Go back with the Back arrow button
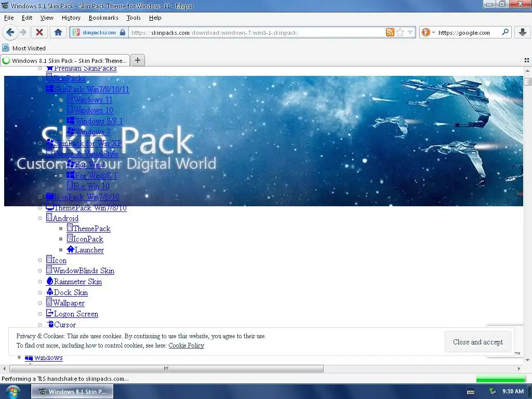The width and height of the screenshot is (532, 399). tap(10, 33)
